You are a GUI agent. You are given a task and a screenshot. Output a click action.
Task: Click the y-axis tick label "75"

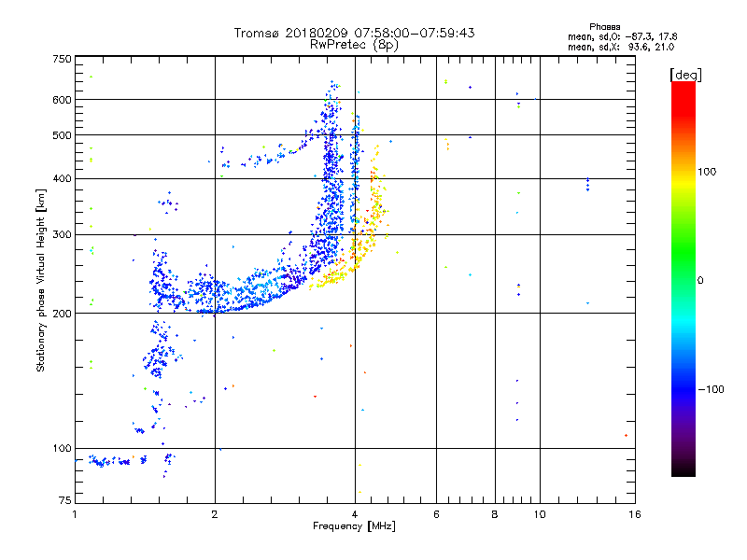[x=65, y=500]
